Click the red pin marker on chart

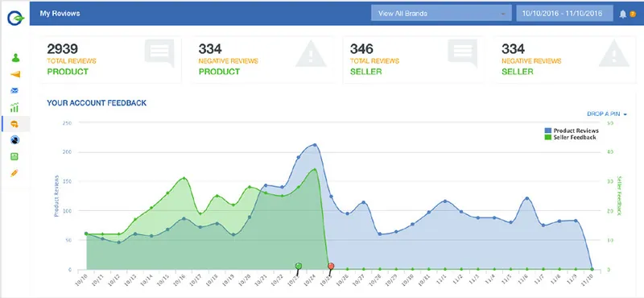(331, 267)
